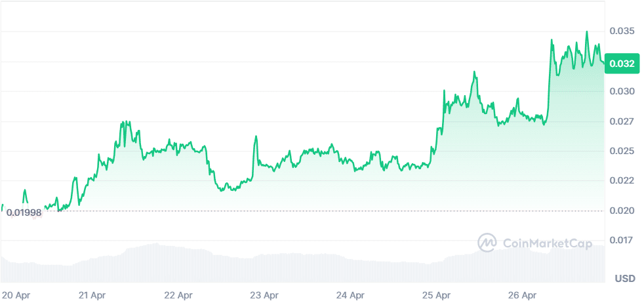This screenshot has height=303, width=644.
Task: Select the 22 Apr date label
Action: (x=178, y=295)
